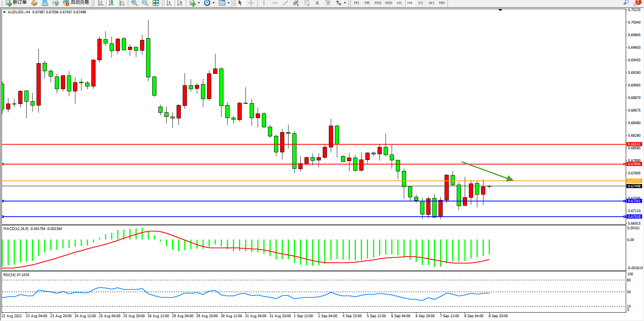Expand the chart templates dropdown arrow
This screenshot has height=321, width=644.
coord(228,3)
